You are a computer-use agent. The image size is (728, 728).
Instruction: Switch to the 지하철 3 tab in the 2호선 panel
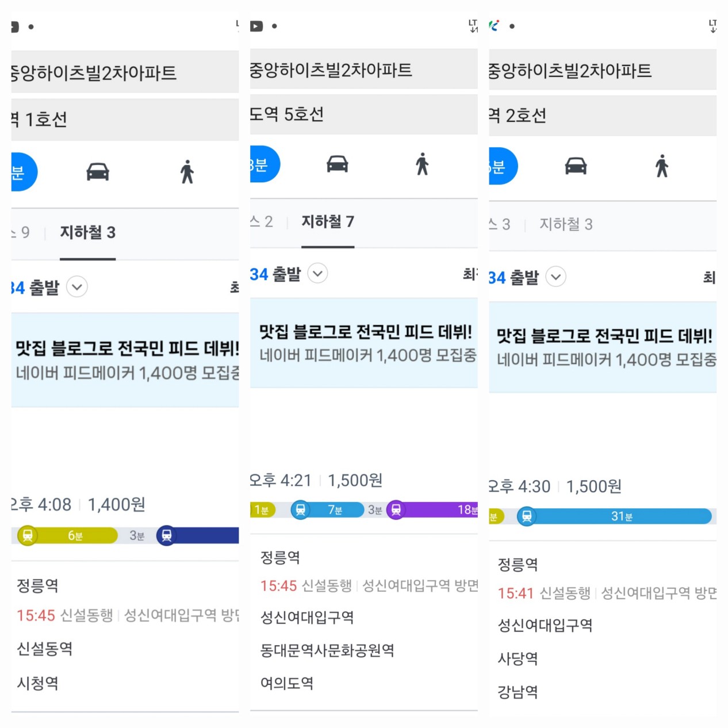click(x=566, y=224)
